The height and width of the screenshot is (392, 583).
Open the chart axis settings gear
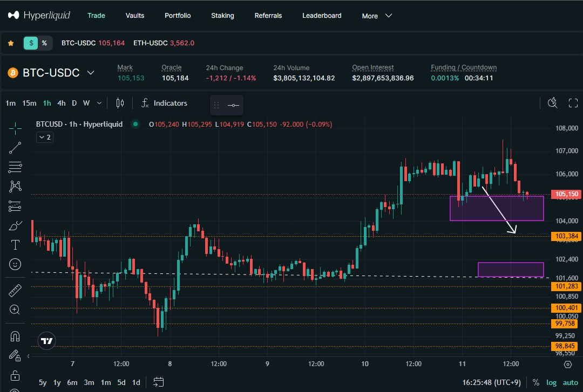(568, 364)
